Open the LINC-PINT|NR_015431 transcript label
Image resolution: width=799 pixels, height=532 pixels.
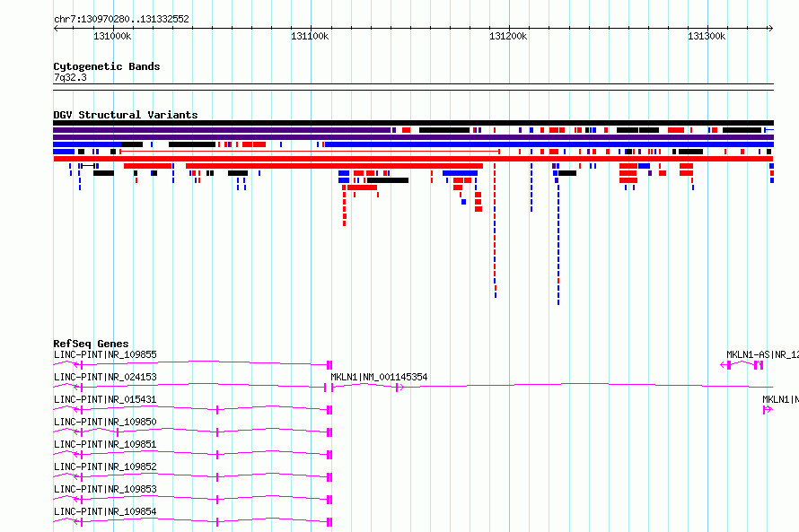105,399
